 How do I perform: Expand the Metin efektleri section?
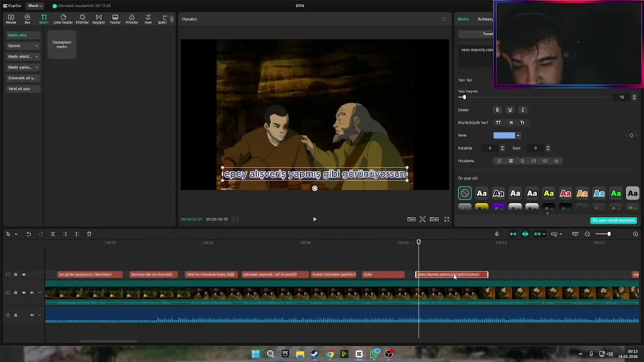coord(23,56)
